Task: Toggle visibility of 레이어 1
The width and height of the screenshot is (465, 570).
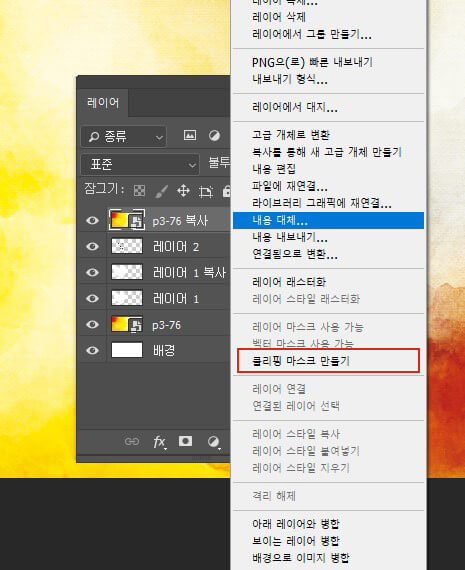Action: [92, 298]
